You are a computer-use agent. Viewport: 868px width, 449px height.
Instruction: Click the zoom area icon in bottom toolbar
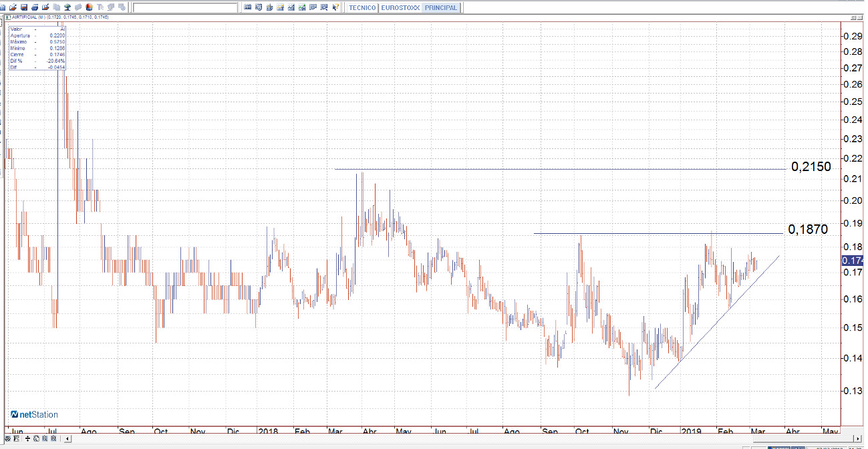pyautogui.click(x=36, y=439)
